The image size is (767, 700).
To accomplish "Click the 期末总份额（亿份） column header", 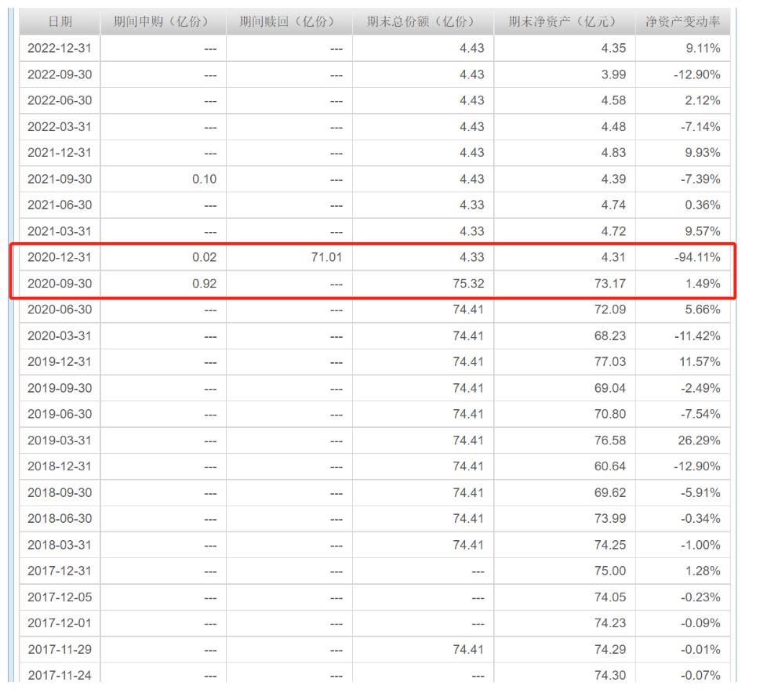I will pyautogui.click(x=423, y=22).
